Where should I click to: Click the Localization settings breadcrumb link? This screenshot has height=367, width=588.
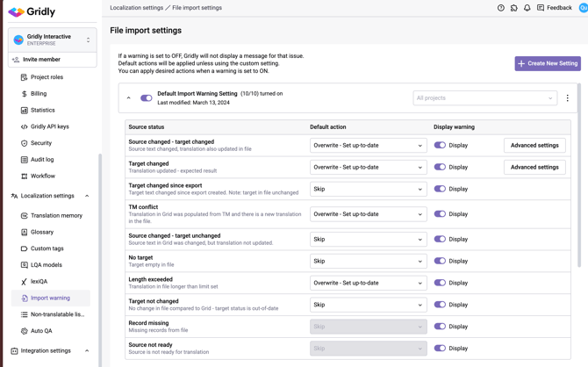pos(136,8)
